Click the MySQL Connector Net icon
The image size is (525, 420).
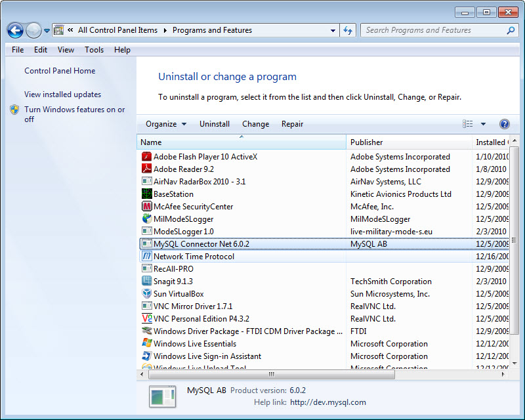[x=146, y=243]
